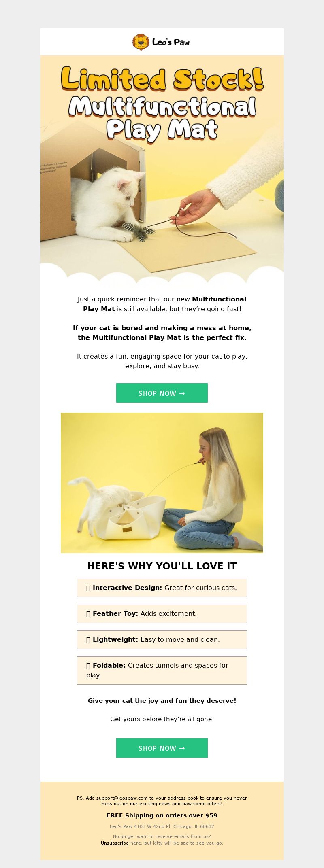Click the first green SHOP NOW button
The image size is (324, 868).
click(x=162, y=393)
